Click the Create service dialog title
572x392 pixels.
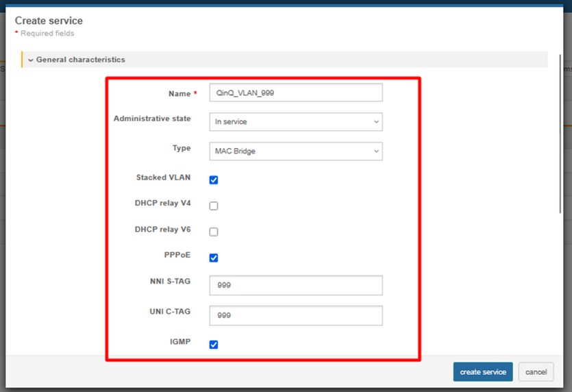[x=49, y=21]
